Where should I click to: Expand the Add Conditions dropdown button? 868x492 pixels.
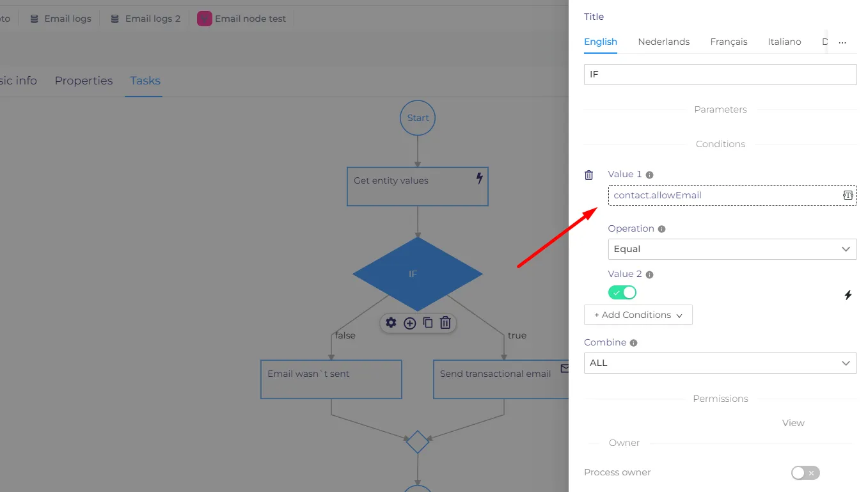pos(638,315)
